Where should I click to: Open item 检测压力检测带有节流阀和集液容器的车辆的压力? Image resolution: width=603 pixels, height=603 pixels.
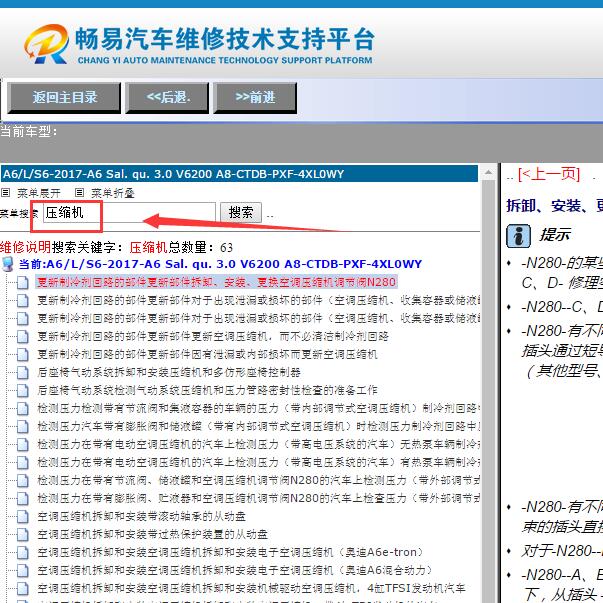click(258, 408)
